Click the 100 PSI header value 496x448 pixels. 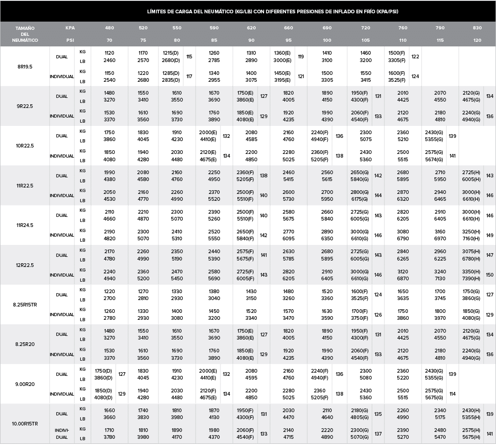[327, 40]
